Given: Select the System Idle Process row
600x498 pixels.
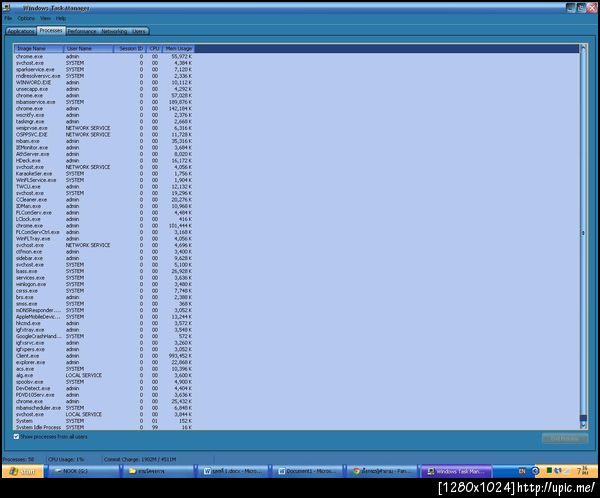Looking at the screenshot, I should tap(104, 427).
